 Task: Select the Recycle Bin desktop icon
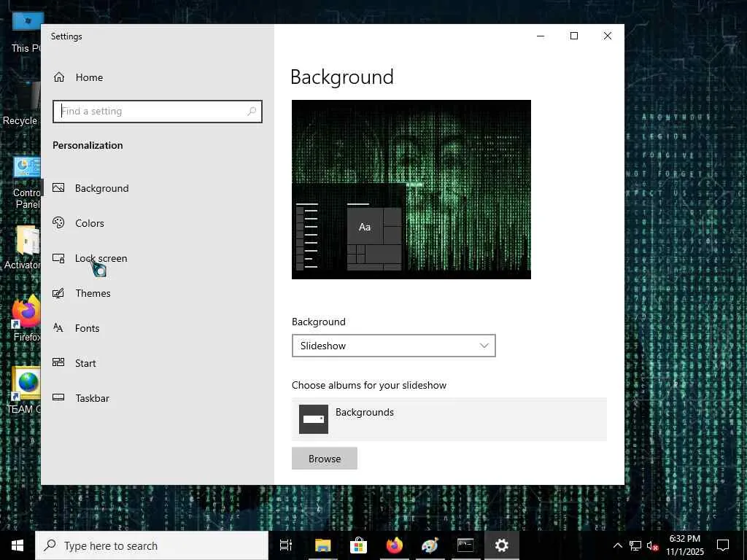[21, 104]
